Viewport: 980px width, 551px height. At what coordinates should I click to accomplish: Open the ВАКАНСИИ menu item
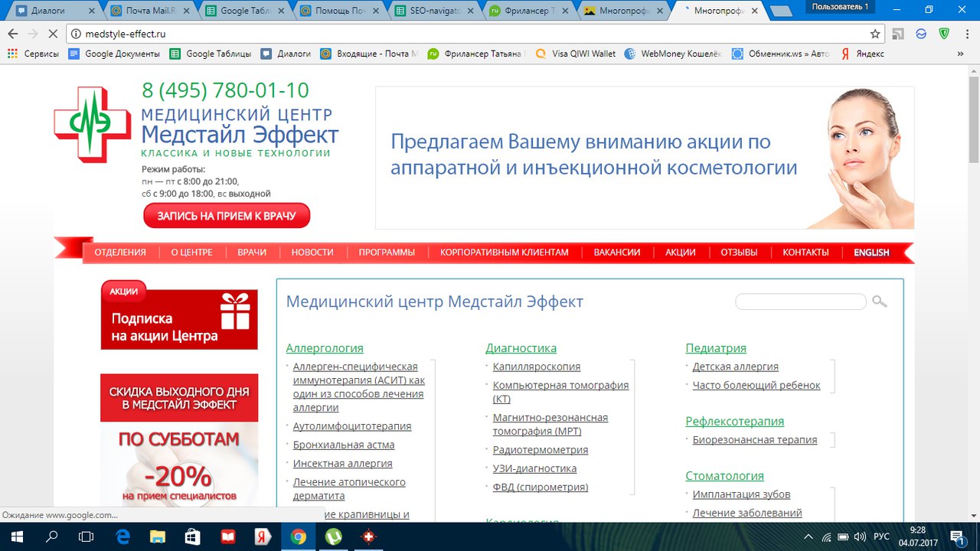coord(617,253)
